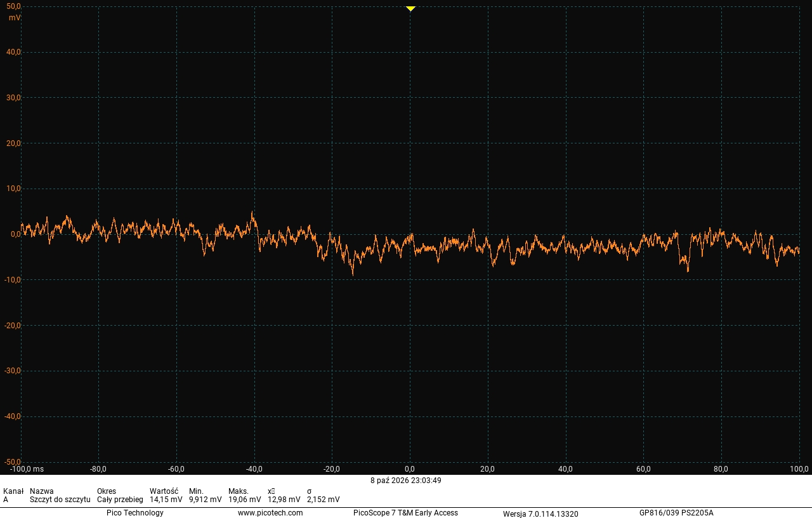Click the mV unit label on voltage axis
This screenshot has width=812, height=518.
pyautogui.click(x=15, y=18)
